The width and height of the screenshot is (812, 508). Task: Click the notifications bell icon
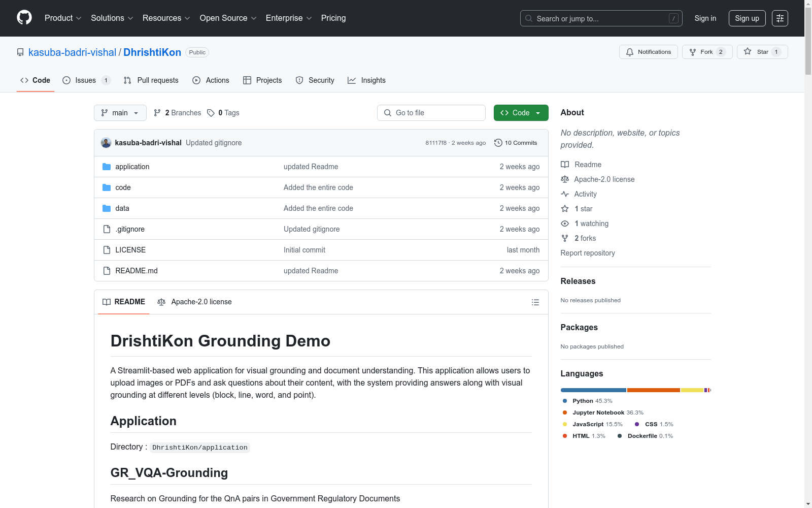[x=630, y=52]
